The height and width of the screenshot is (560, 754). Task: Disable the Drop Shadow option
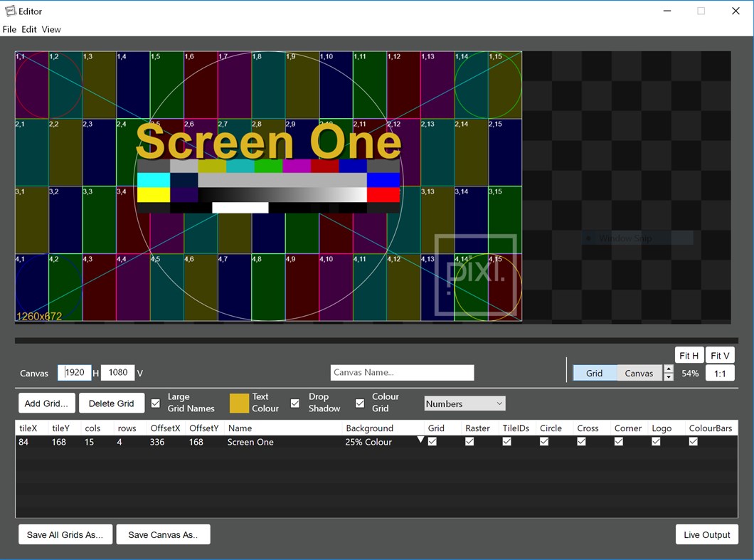tap(295, 403)
